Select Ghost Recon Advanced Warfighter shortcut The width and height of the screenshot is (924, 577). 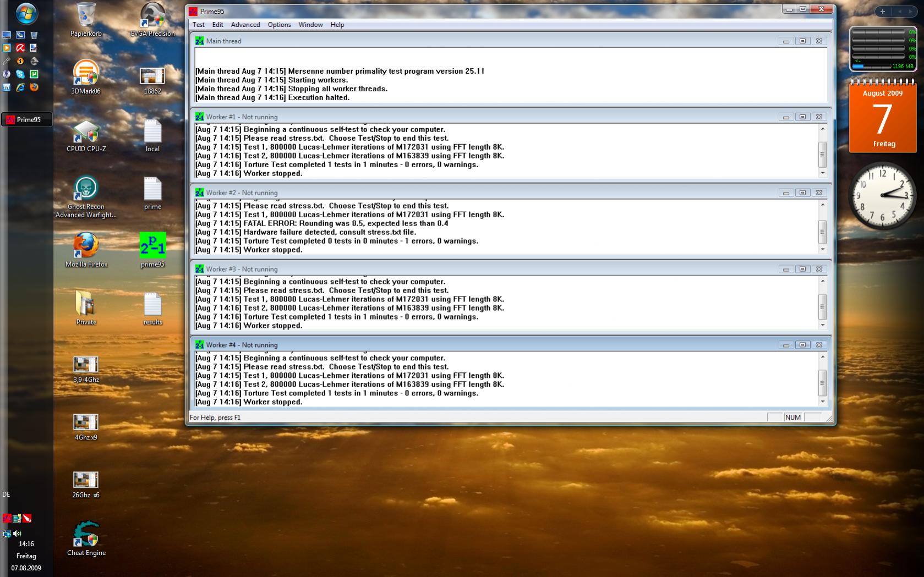(86, 197)
